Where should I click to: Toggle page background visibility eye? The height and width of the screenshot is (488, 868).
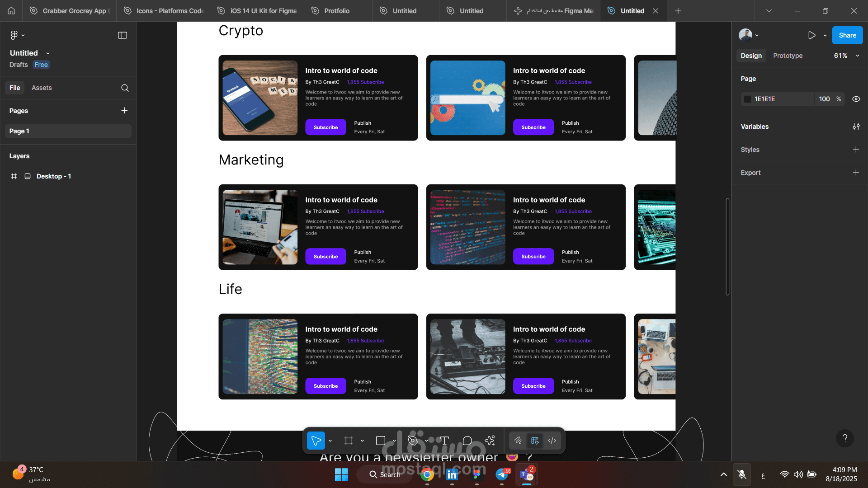coord(856,99)
